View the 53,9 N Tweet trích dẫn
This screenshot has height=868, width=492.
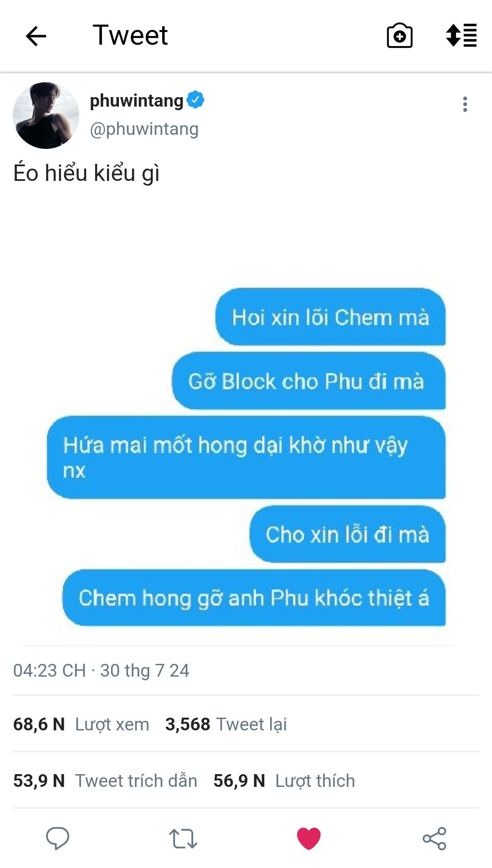(105, 781)
